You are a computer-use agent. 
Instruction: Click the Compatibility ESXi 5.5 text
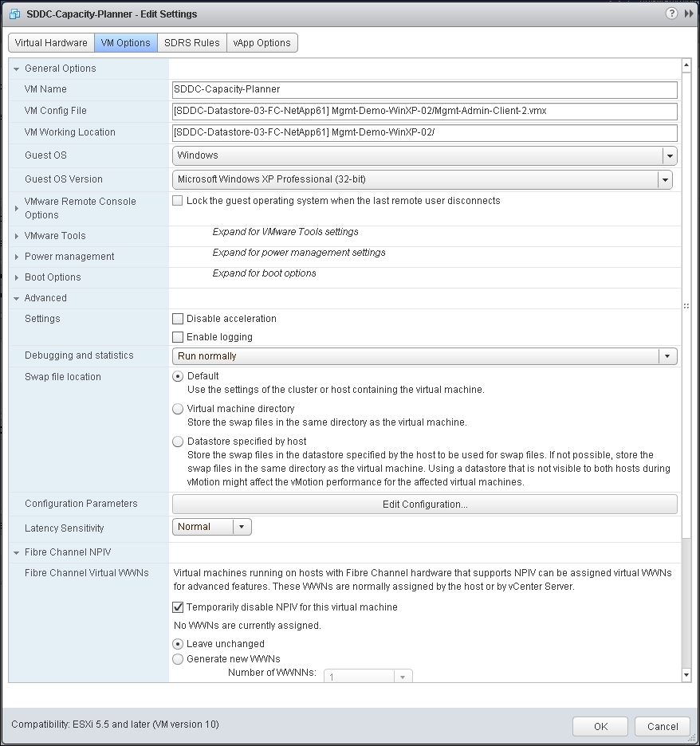115,724
